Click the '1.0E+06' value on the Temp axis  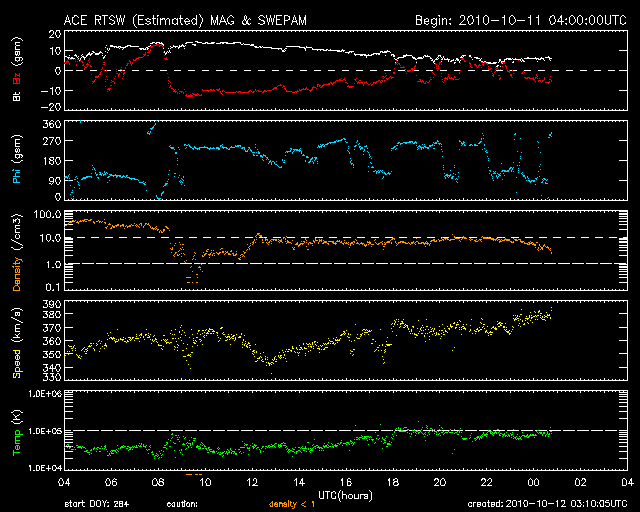click(x=44, y=394)
